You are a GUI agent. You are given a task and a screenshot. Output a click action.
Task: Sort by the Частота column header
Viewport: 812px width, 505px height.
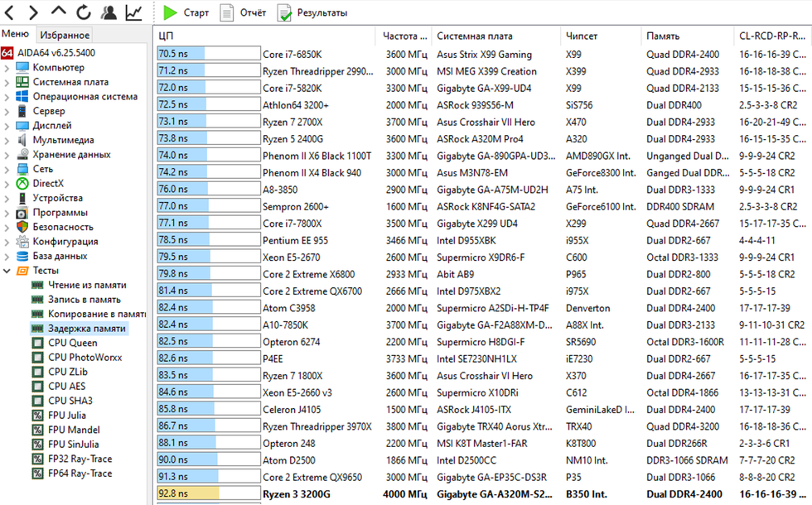(x=402, y=36)
